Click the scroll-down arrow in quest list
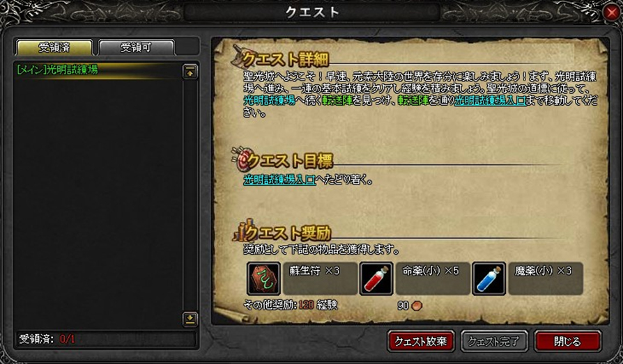The image size is (623, 364). coord(190,319)
